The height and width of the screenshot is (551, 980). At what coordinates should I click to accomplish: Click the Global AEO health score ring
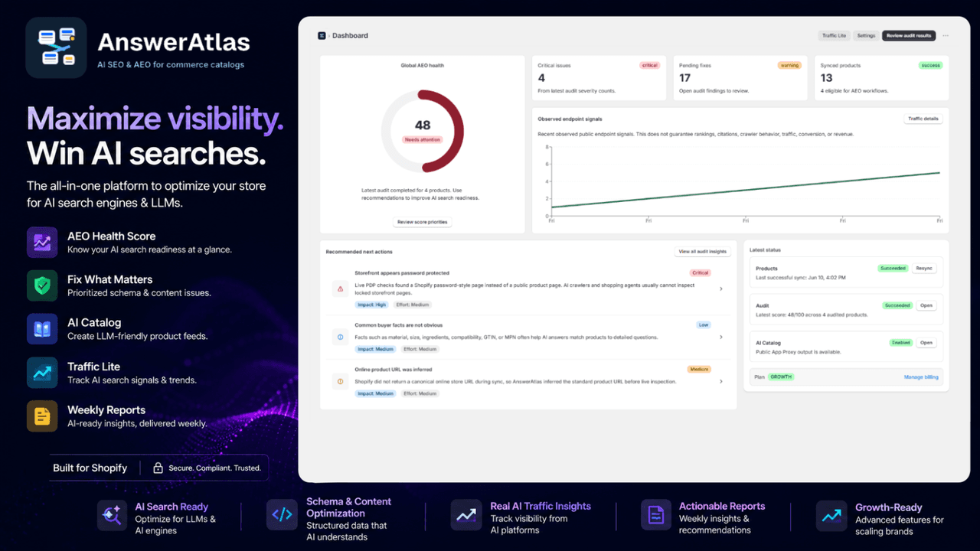point(423,132)
